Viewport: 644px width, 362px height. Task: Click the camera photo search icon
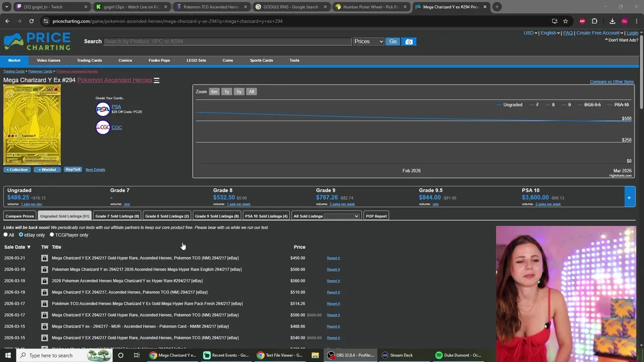pos(409,42)
